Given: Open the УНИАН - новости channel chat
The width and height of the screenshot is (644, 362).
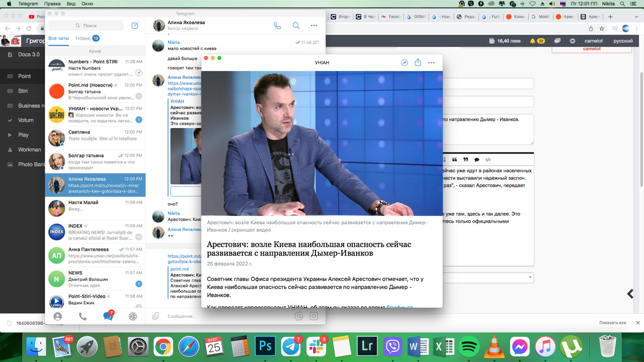Looking at the screenshot, I should click(95, 115).
